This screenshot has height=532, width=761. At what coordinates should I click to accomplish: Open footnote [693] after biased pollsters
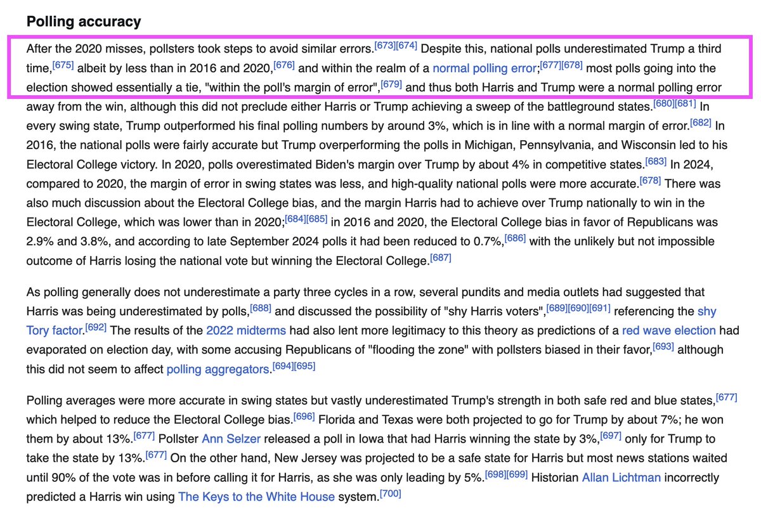point(663,346)
